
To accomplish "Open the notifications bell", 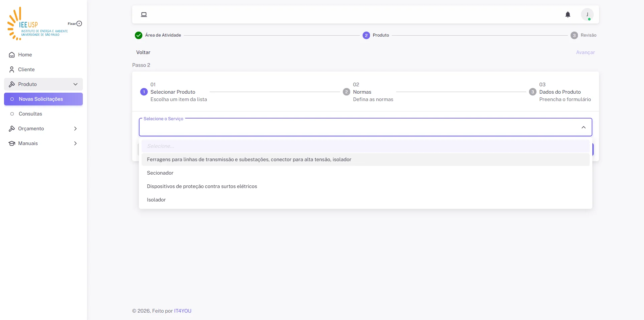I will [x=568, y=14].
